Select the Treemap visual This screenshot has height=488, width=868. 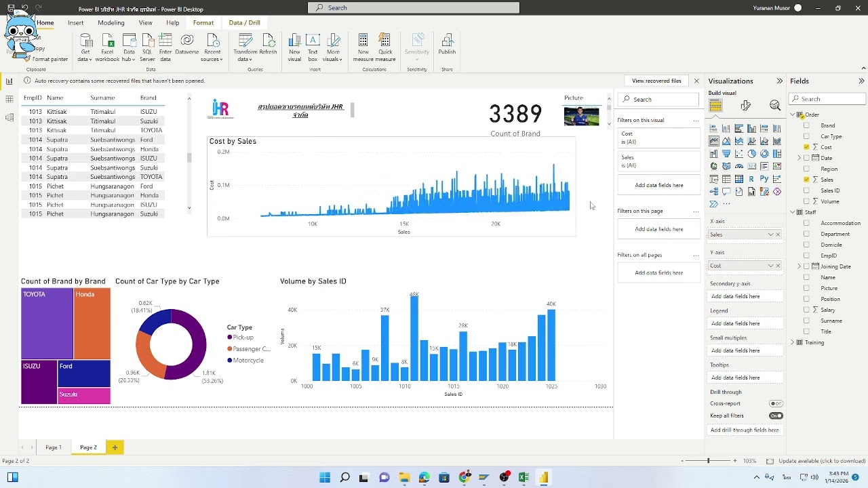tap(777, 154)
